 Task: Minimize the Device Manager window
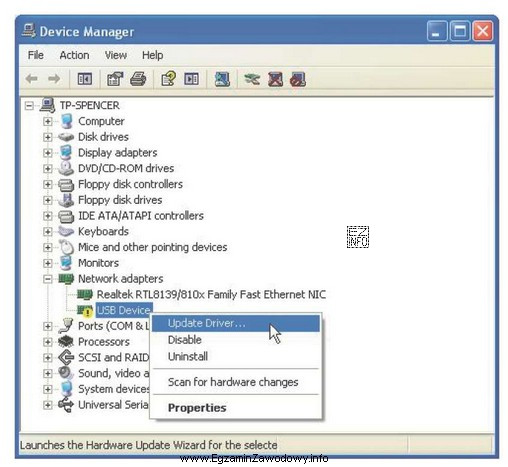click(x=436, y=31)
